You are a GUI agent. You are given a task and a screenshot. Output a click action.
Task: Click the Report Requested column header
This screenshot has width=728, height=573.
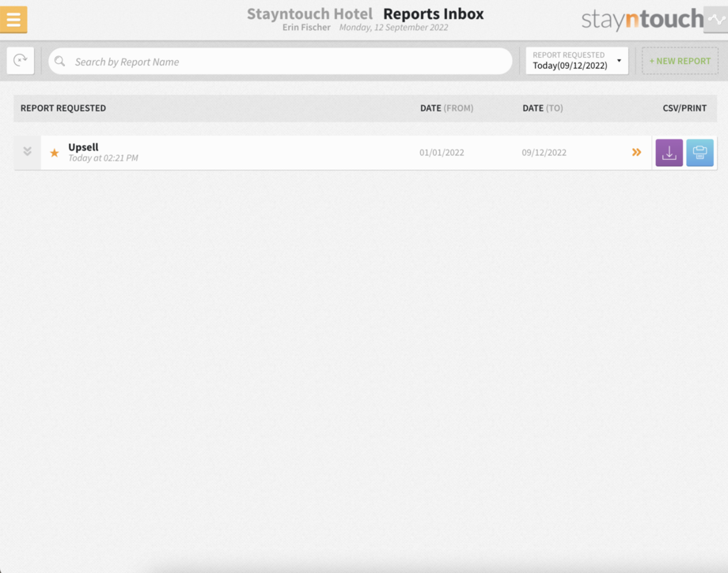coord(63,108)
